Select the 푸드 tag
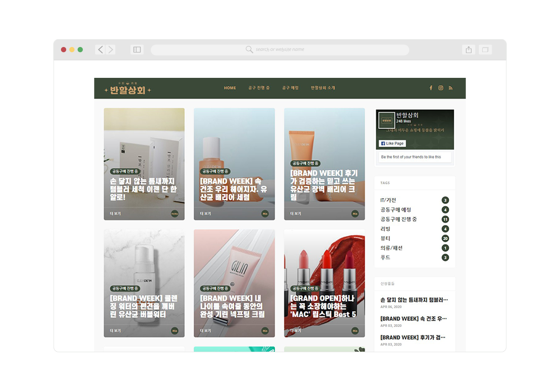 click(x=385, y=258)
